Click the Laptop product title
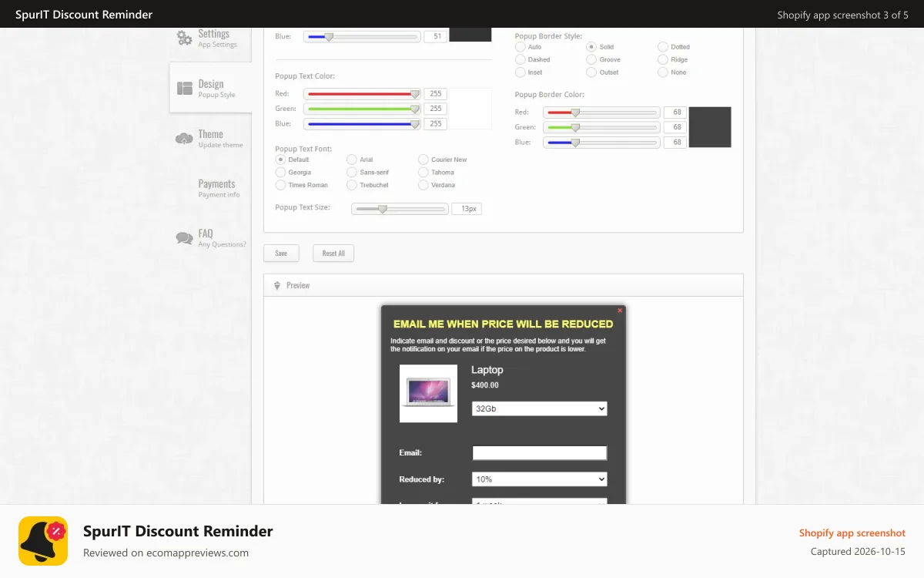The width and height of the screenshot is (924, 578). coord(487,370)
